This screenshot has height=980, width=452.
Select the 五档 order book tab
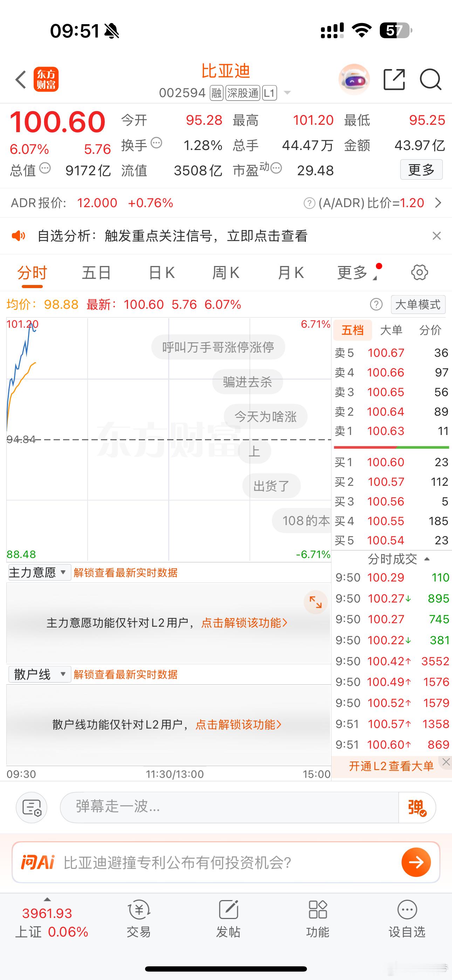click(x=352, y=330)
